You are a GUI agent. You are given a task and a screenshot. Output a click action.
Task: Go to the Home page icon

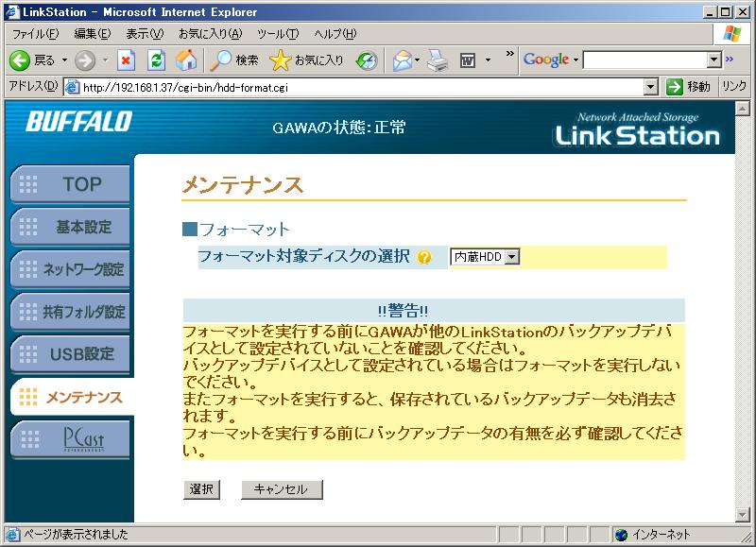(186, 60)
